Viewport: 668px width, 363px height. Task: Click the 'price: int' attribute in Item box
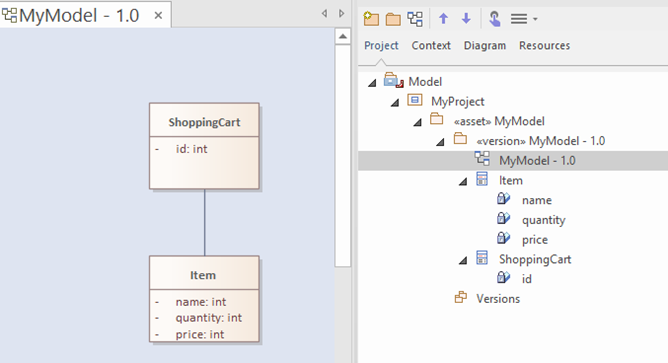point(199,334)
